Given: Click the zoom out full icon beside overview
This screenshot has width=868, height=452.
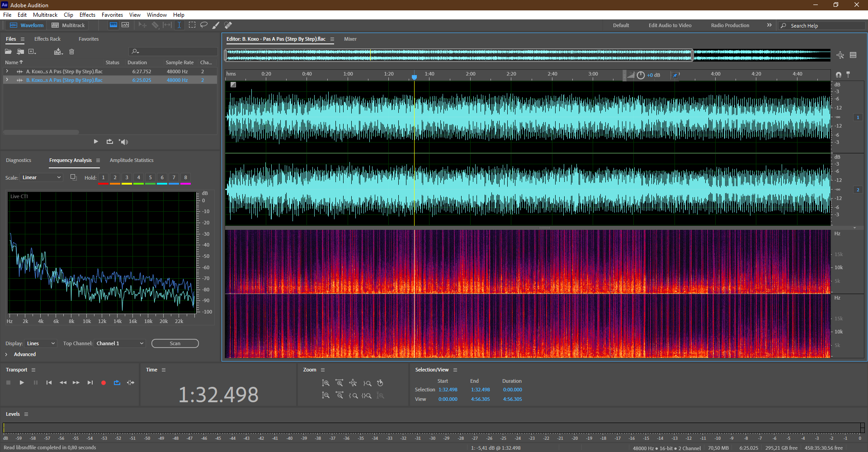Looking at the screenshot, I should pyautogui.click(x=840, y=55).
